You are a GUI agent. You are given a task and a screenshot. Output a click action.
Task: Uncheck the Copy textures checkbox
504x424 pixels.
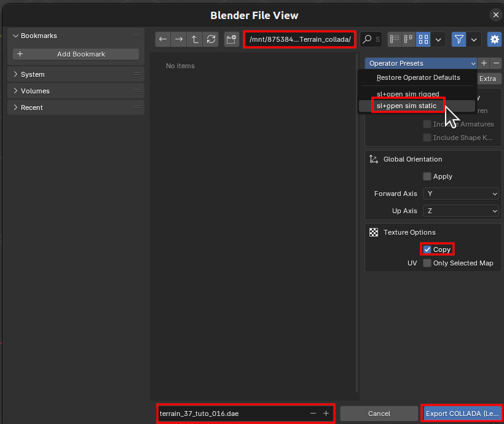(427, 249)
